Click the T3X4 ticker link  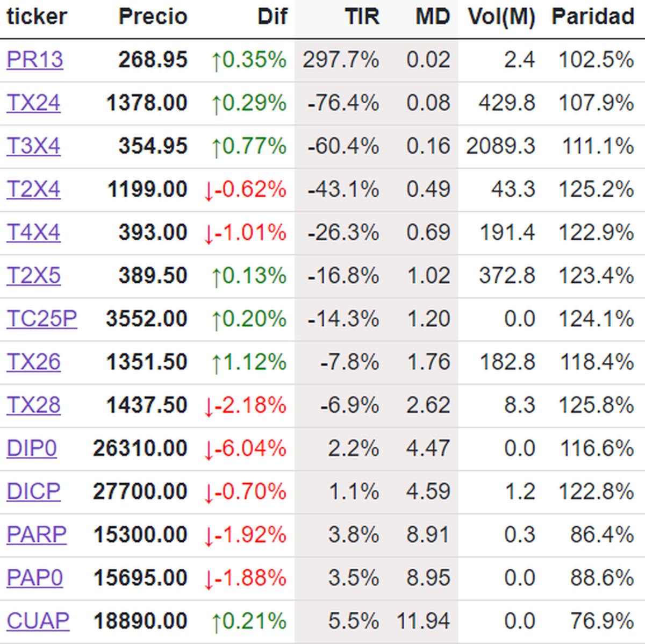(33, 146)
